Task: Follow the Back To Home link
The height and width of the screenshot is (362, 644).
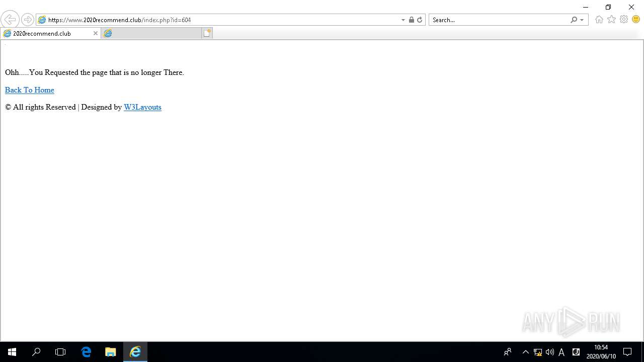Action: pyautogui.click(x=30, y=90)
